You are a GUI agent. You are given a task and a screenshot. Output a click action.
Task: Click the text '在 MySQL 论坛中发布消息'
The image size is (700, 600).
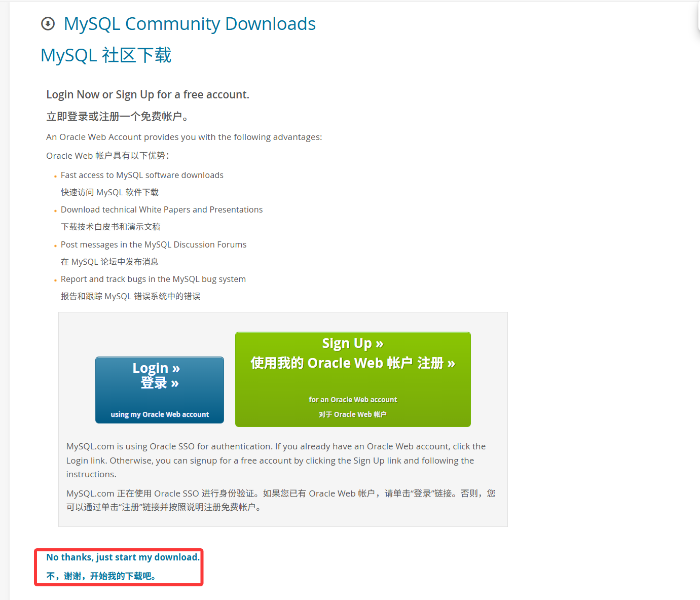(109, 262)
